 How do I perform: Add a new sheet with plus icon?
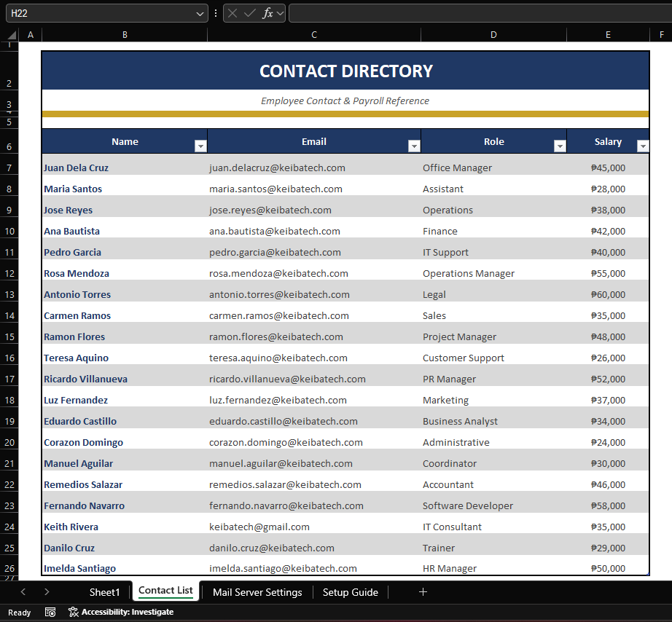click(x=423, y=592)
